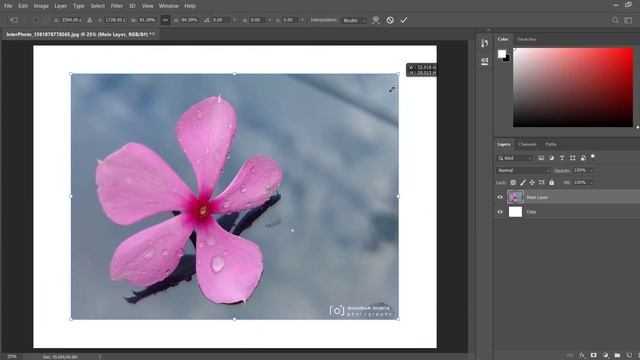640x360 pixels.
Task: Open the Filter menu
Action: pyautogui.click(x=117, y=6)
